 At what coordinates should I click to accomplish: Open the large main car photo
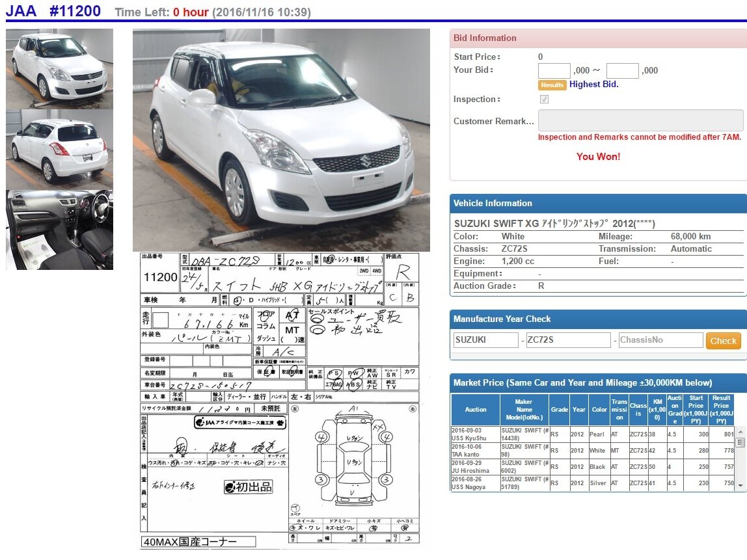281,140
